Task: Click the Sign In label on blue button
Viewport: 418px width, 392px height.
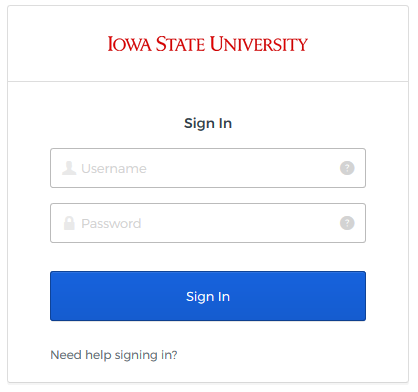Action: pos(208,297)
